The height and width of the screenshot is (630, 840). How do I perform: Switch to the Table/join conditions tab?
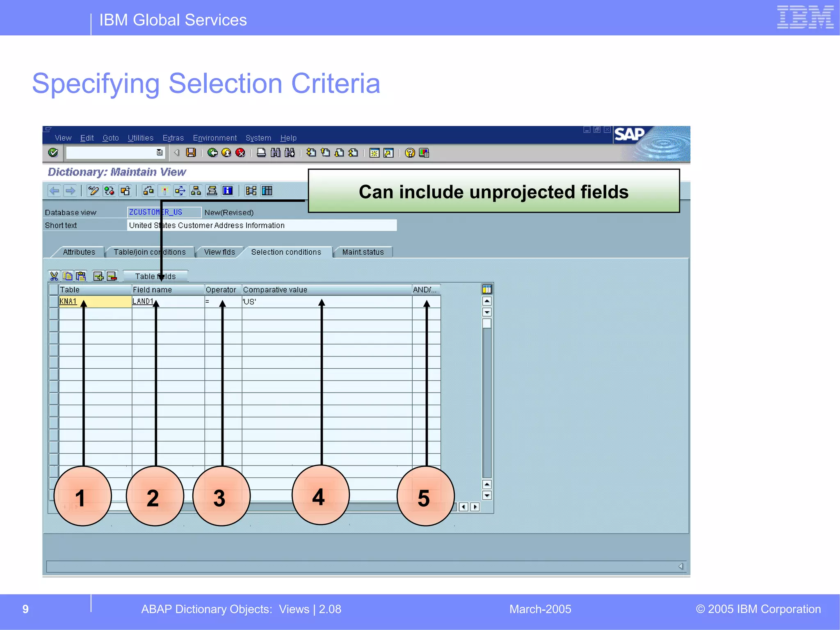[150, 252]
